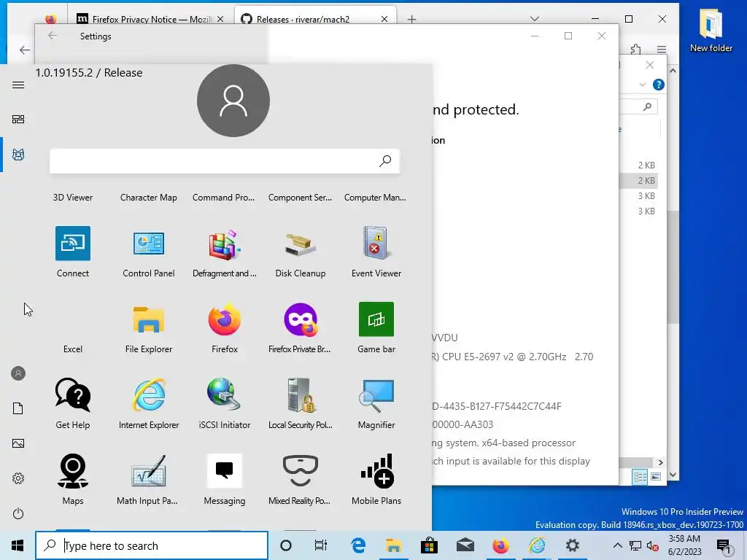Open a new Firefox tab

tap(411, 19)
